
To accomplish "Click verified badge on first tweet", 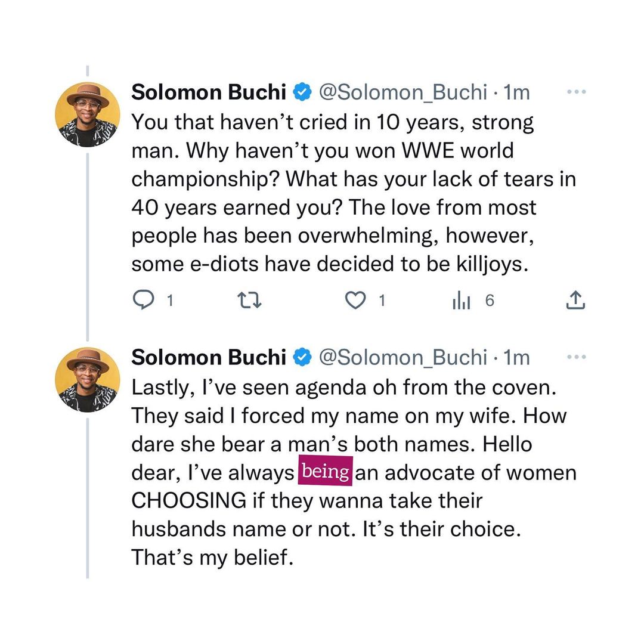I will (302, 92).
